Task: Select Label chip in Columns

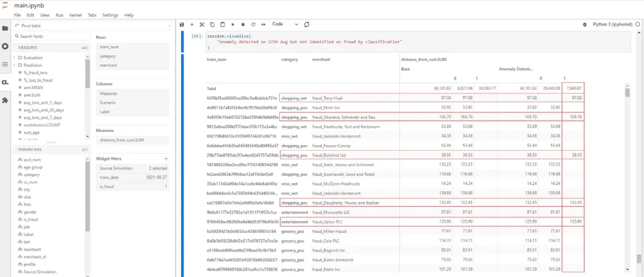Action: [133, 112]
